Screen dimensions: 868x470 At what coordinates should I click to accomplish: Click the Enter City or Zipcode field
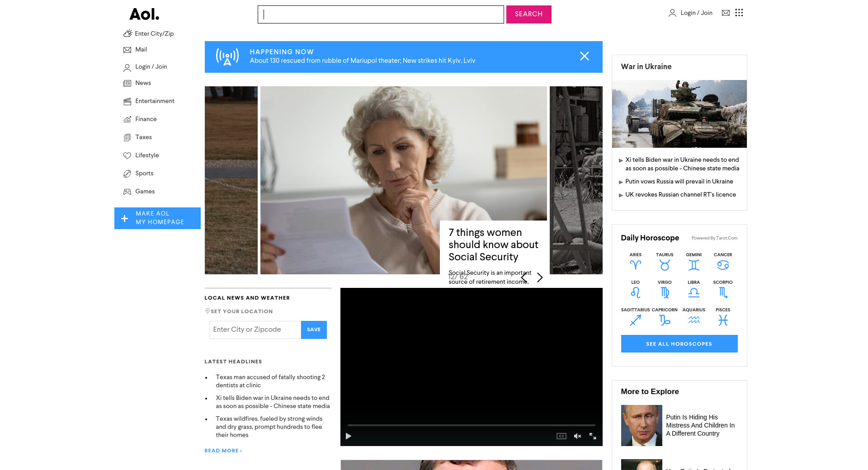coord(255,330)
